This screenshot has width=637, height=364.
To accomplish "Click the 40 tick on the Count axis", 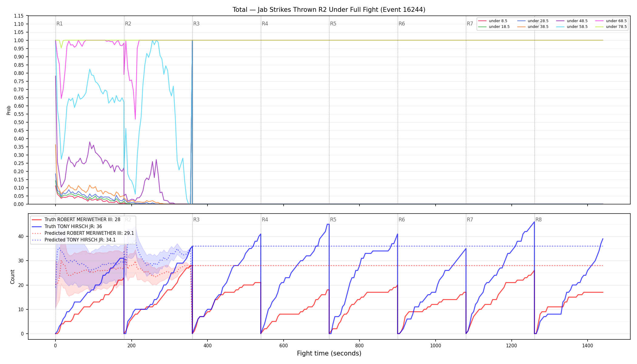I will pos(21,236).
